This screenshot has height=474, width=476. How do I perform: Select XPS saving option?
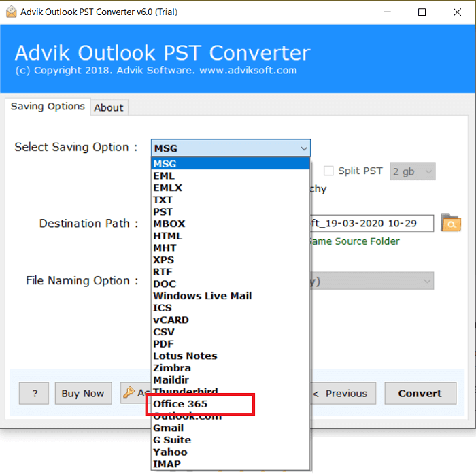pyautogui.click(x=231, y=260)
